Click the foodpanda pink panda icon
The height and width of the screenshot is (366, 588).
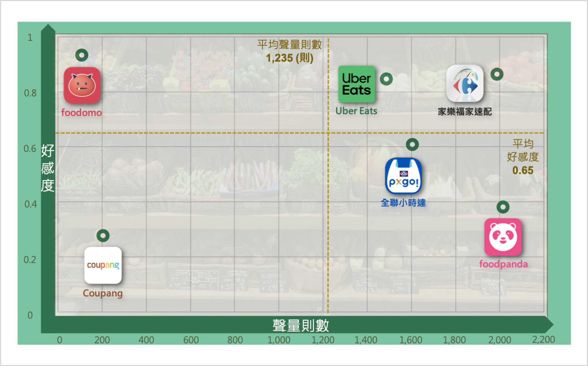tap(503, 237)
